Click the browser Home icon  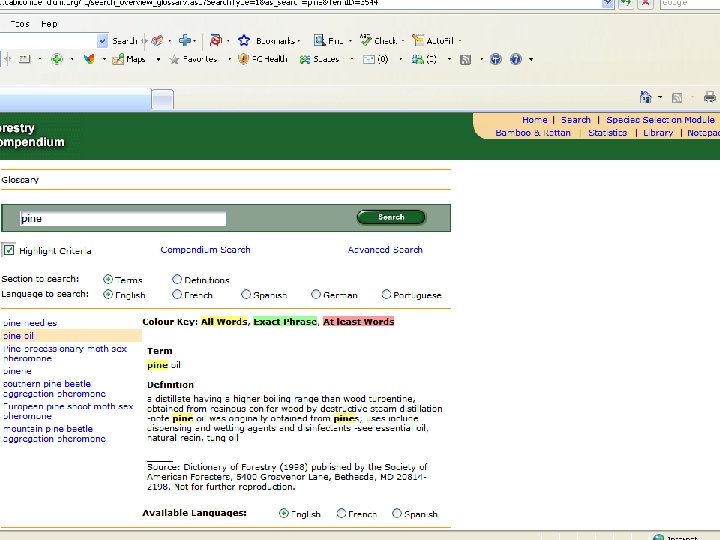646,97
